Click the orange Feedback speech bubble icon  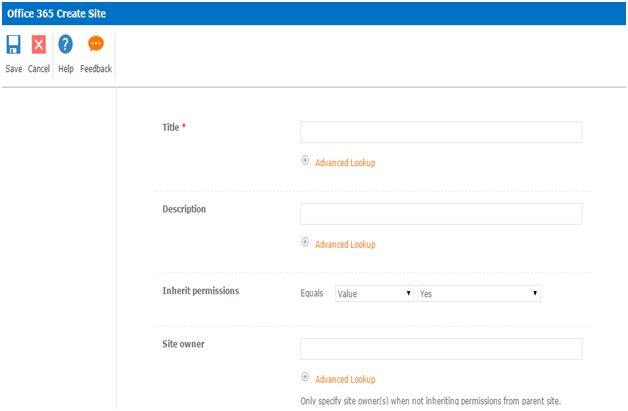click(x=96, y=44)
